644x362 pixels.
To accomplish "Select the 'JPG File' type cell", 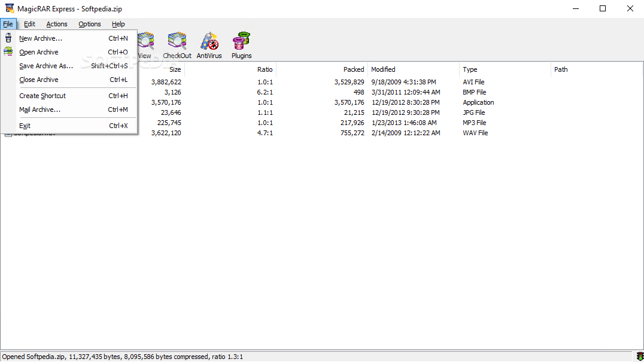I will point(474,112).
